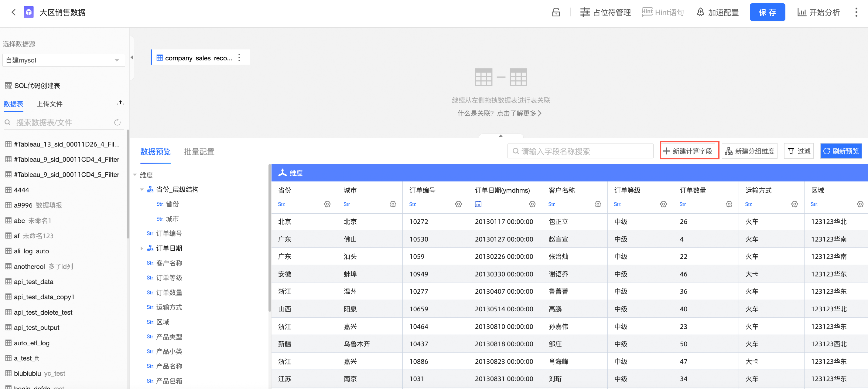Click the blue 保存 button
Viewport: 868px width, 389px height.
[x=767, y=12]
